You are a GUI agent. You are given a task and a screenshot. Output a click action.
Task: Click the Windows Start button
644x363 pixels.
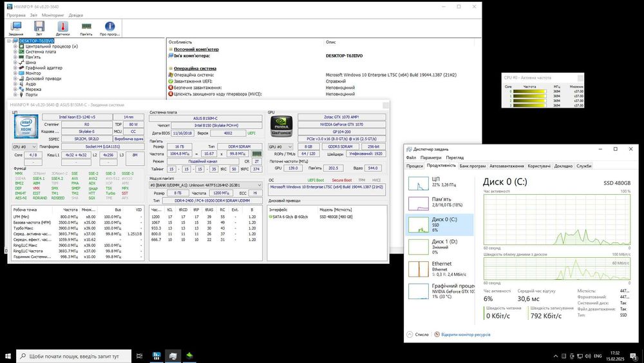pos(7,356)
